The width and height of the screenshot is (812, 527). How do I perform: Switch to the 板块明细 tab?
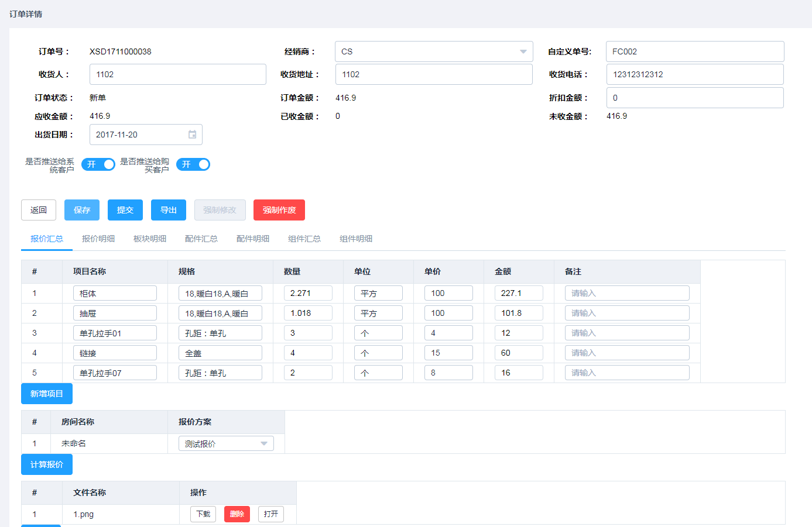click(x=150, y=239)
